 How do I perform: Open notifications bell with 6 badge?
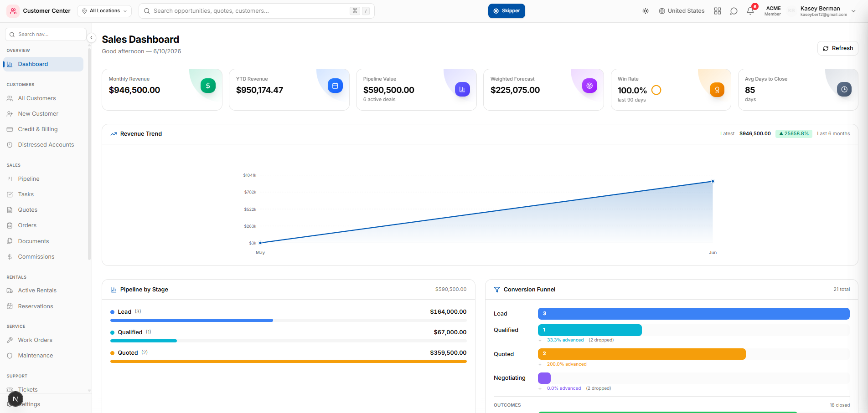(750, 11)
